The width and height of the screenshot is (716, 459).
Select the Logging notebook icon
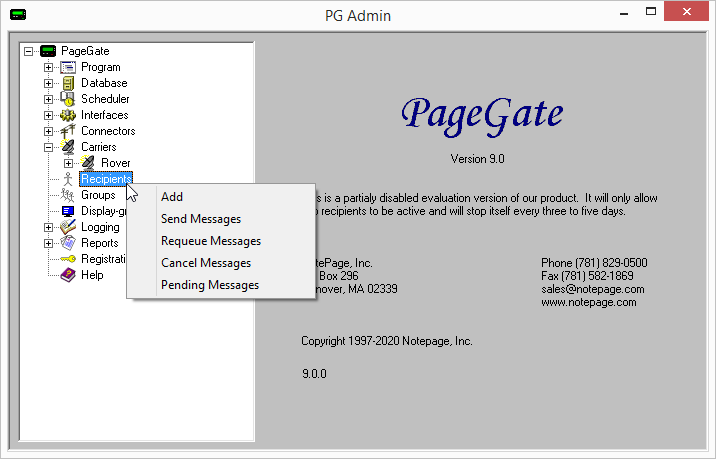click(x=68, y=227)
